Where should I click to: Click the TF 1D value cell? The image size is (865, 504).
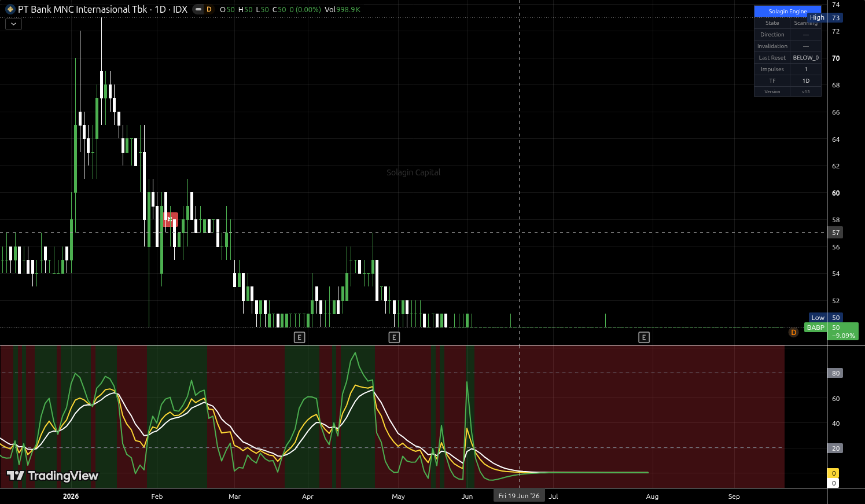805,81
